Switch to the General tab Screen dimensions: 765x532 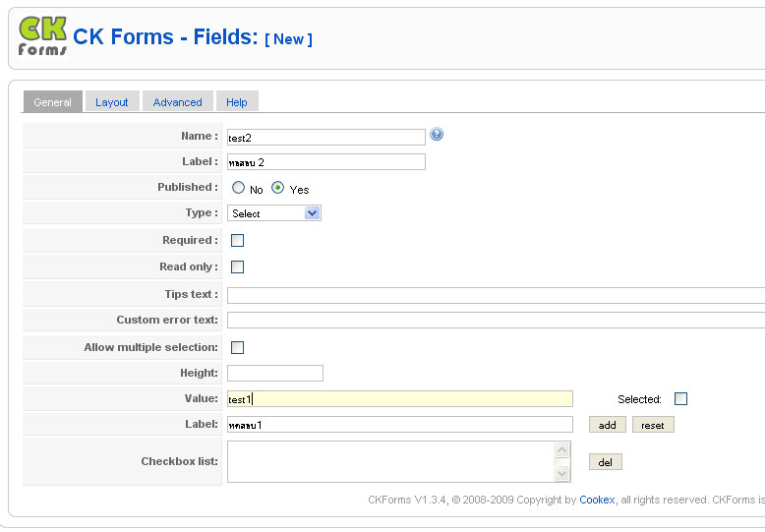click(x=53, y=102)
